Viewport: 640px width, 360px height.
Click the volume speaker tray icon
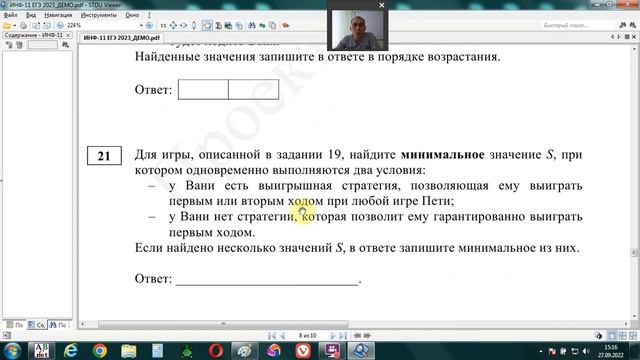coord(587,351)
